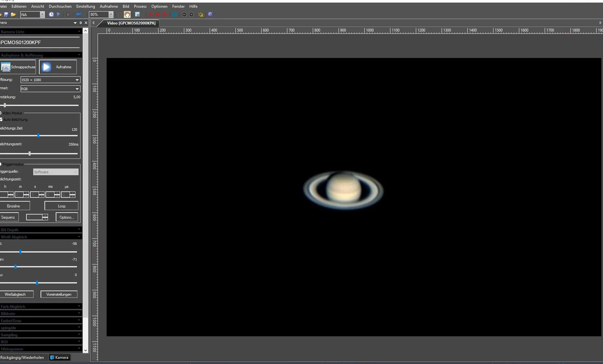Click the Schnappschuss button
This screenshot has width=603, height=364.
(x=18, y=67)
